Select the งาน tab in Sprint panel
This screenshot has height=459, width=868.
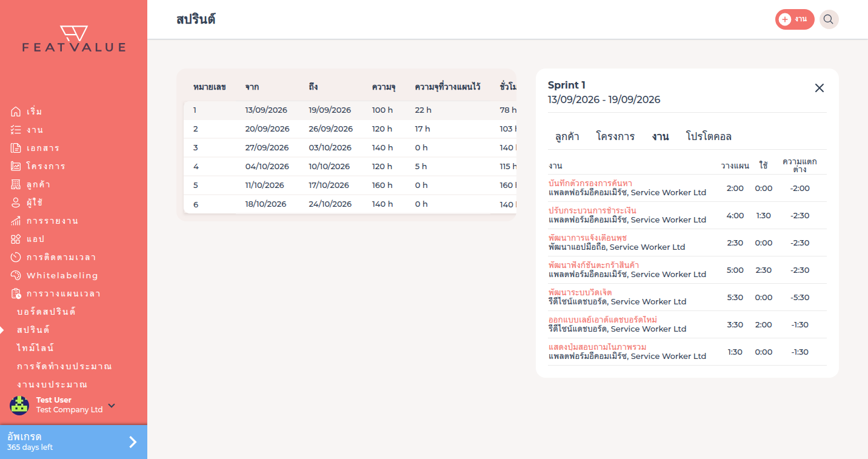click(x=660, y=136)
